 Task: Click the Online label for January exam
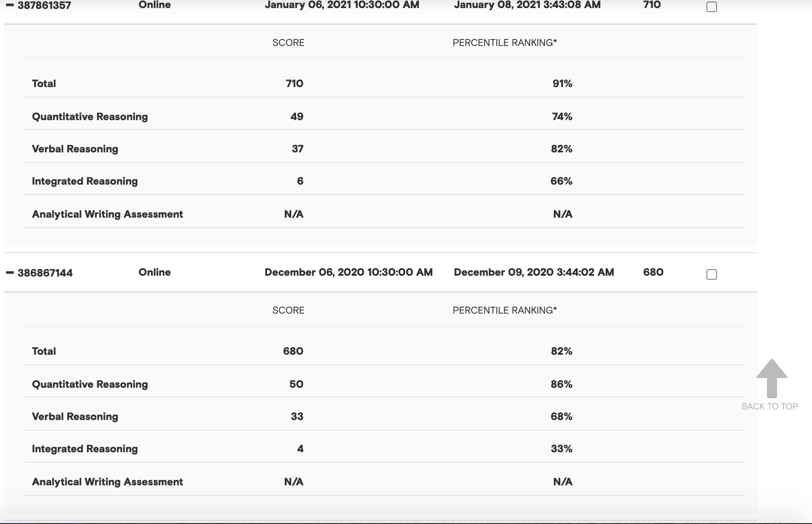click(154, 4)
